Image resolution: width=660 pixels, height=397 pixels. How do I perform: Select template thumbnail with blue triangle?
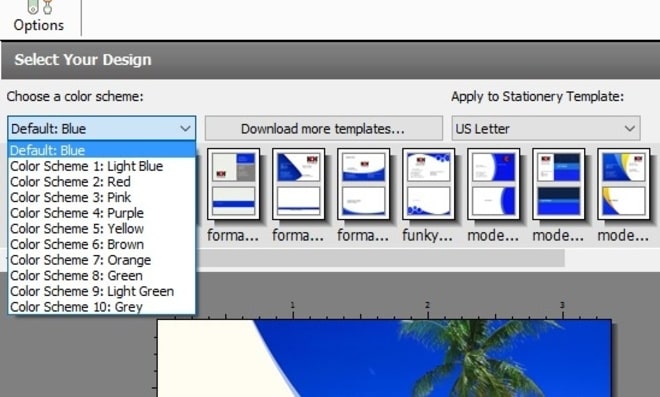click(x=298, y=184)
